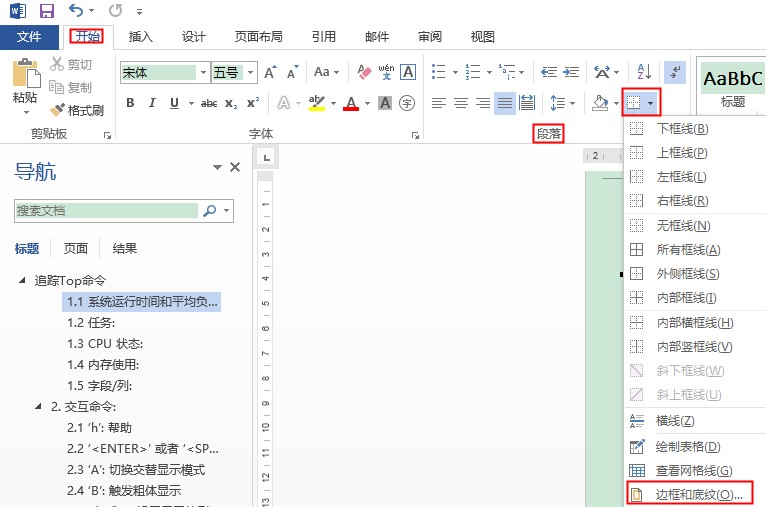Click the decrease indent icon
The height and width of the screenshot is (507, 766).
549,72
